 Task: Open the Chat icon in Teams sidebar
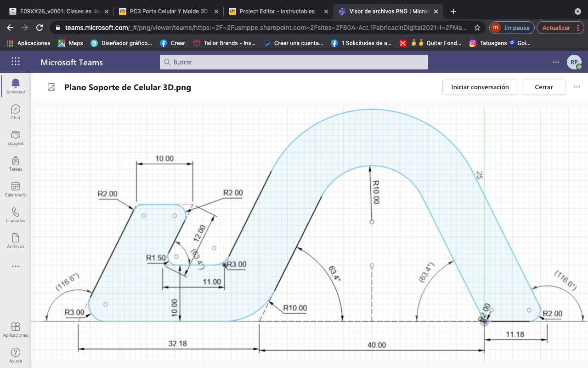(x=16, y=112)
